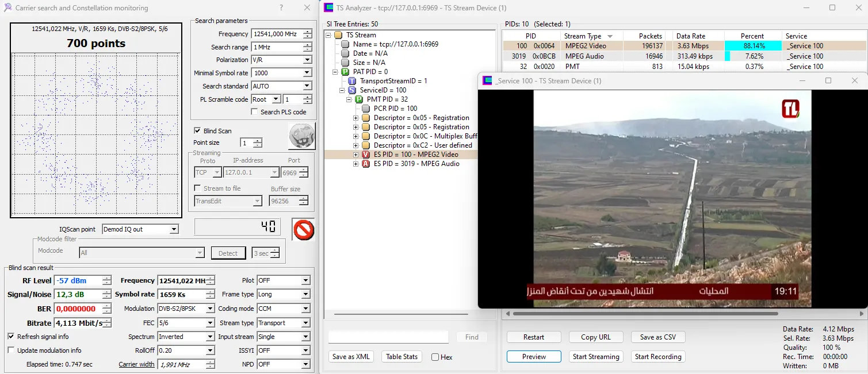
Task: Click the Carrier width link
Action: [x=136, y=364]
